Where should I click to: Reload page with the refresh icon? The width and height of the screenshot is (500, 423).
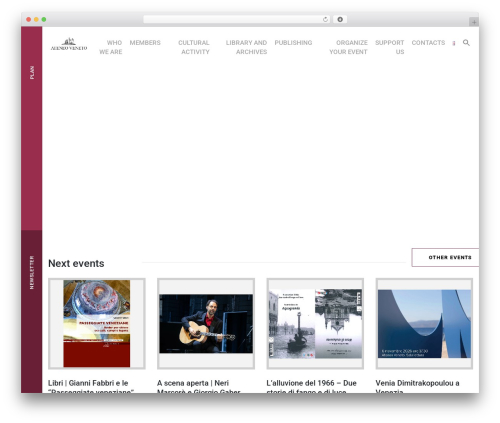325,19
